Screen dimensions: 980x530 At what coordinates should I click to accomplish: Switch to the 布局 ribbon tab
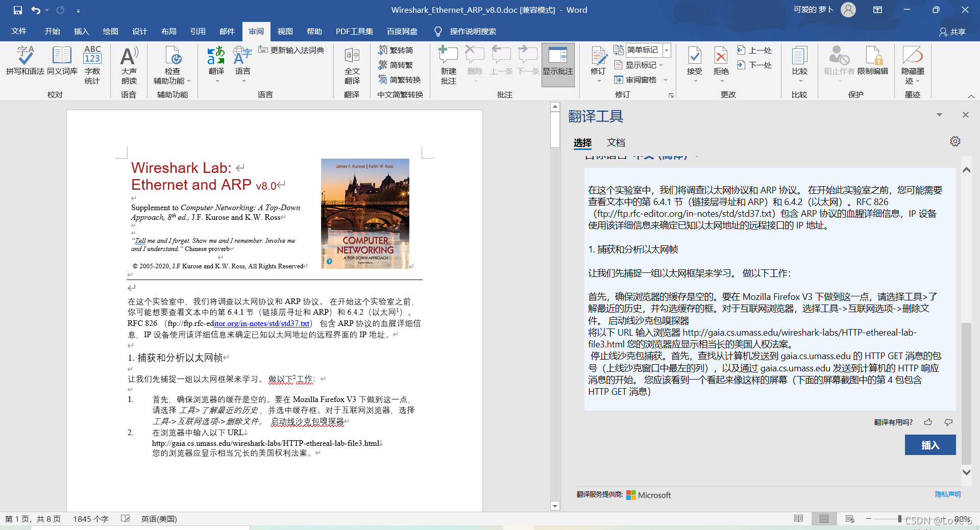click(x=168, y=32)
